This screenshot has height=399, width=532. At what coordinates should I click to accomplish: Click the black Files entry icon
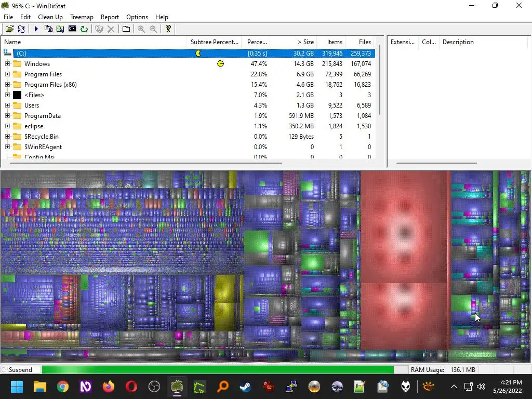[x=17, y=95]
